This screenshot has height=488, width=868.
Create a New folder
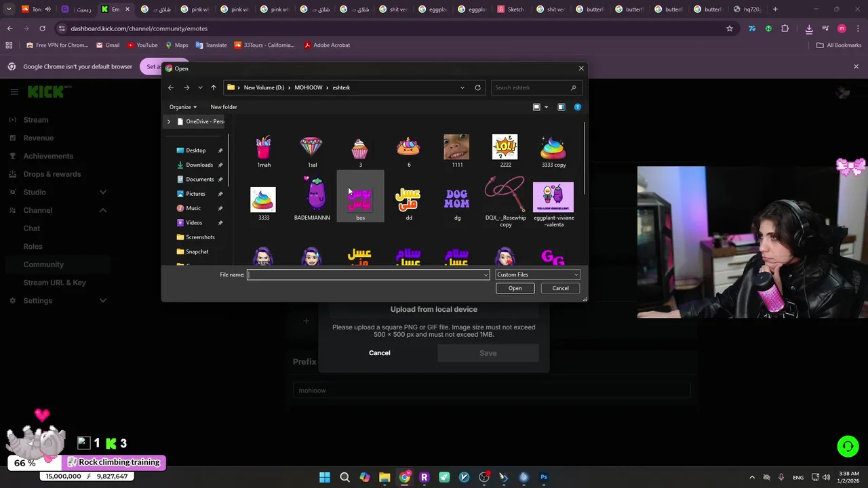tap(224, 107)
